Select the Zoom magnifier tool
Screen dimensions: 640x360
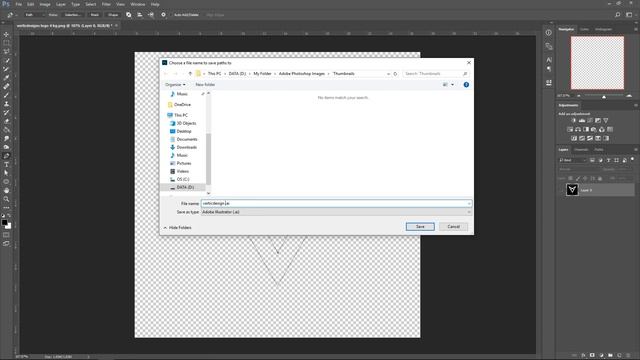[x=6, y=199]
